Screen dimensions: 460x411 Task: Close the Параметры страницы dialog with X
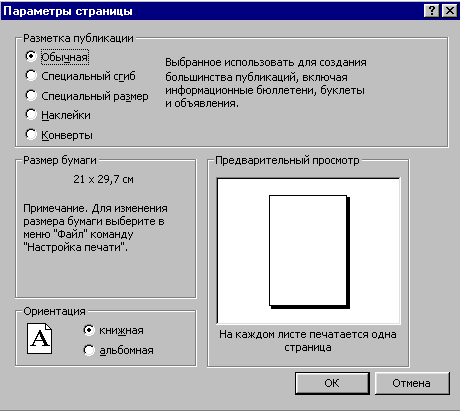pyautogui.click(x=449, y=11)
